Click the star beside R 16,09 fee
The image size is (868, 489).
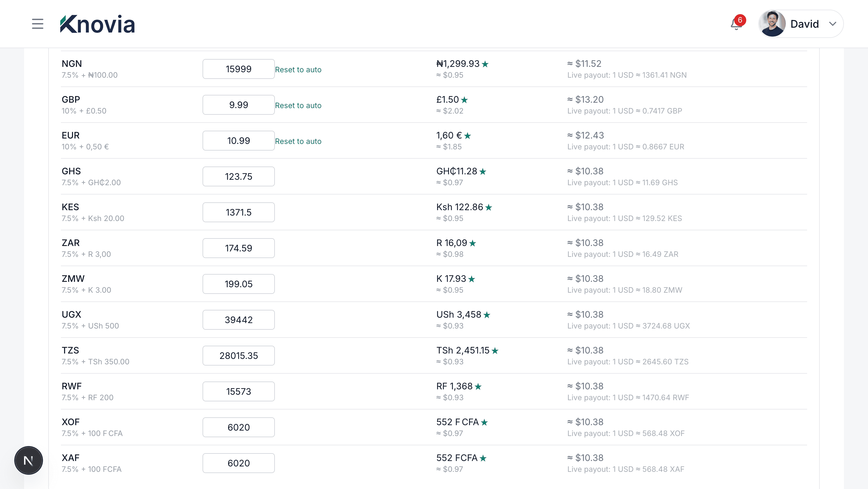tap(472, 243)
